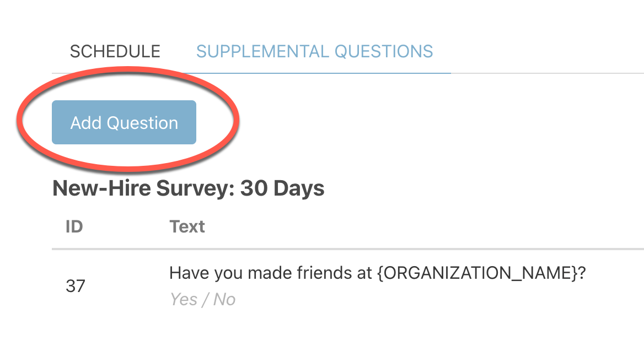
Task: Click the Add Question button
Action: point(124,122)
